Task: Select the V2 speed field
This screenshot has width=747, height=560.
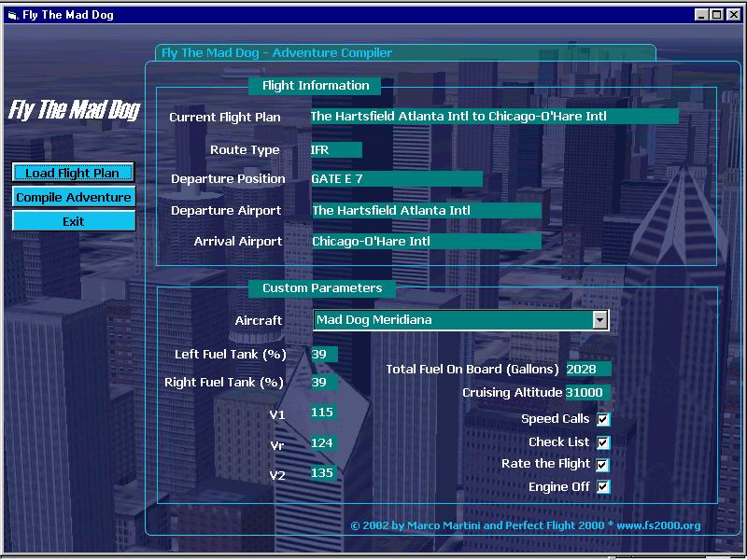Action: [323, 473]
